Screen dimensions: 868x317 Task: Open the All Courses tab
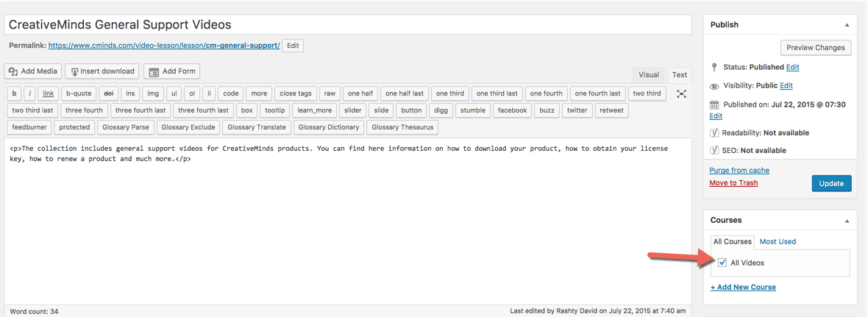tap(733, 242)
